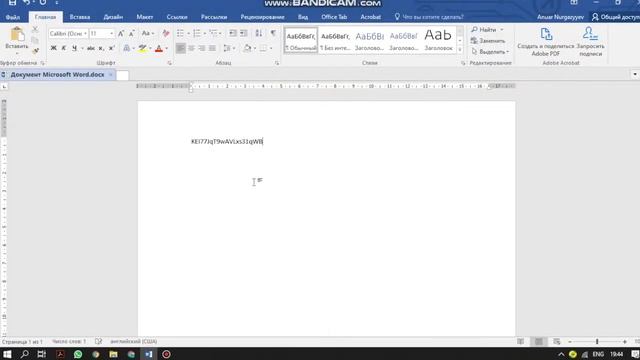Toggle strikethrough abc formatting

(x=91, y=48)
